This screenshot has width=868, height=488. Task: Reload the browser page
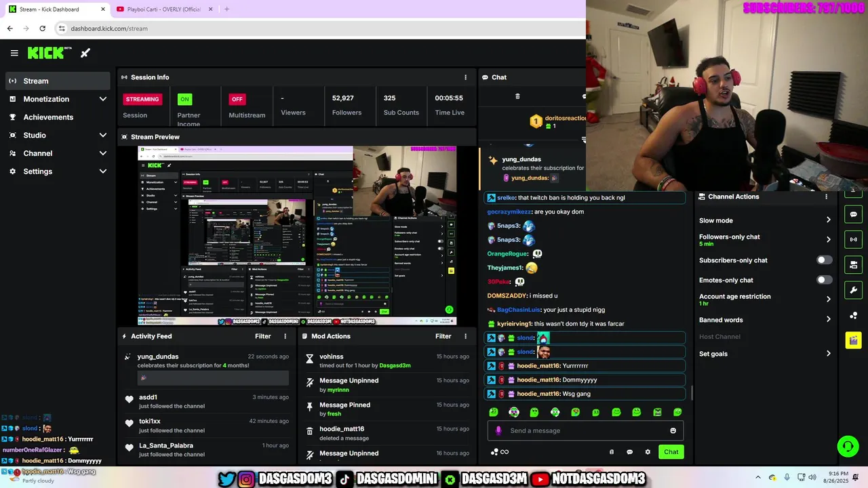[42, 28]
